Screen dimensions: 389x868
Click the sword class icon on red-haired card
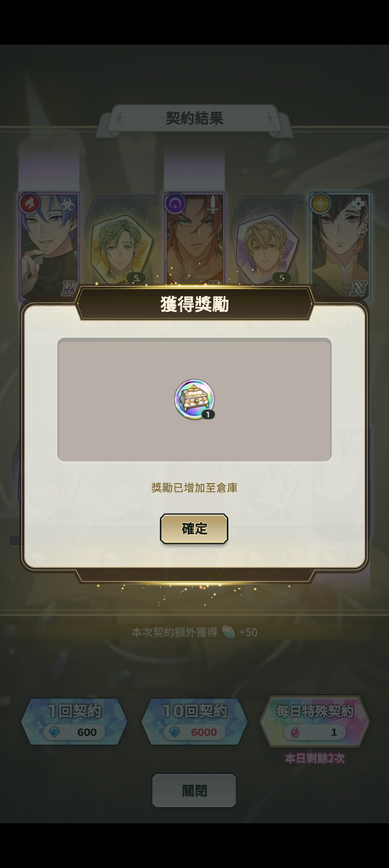click(x=214, y=205)
